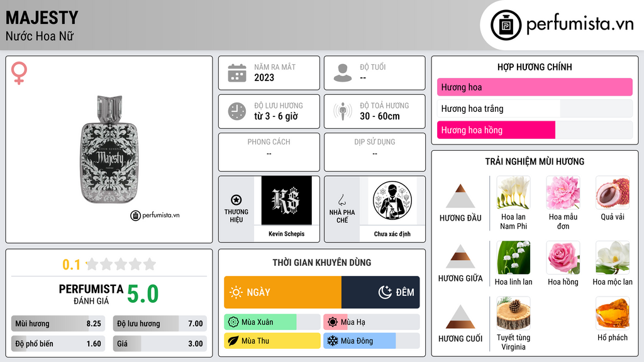This screenshot has height=362, width=644.
Task: Click the Hương giữa pyramid icon
Action: (460, 256)
